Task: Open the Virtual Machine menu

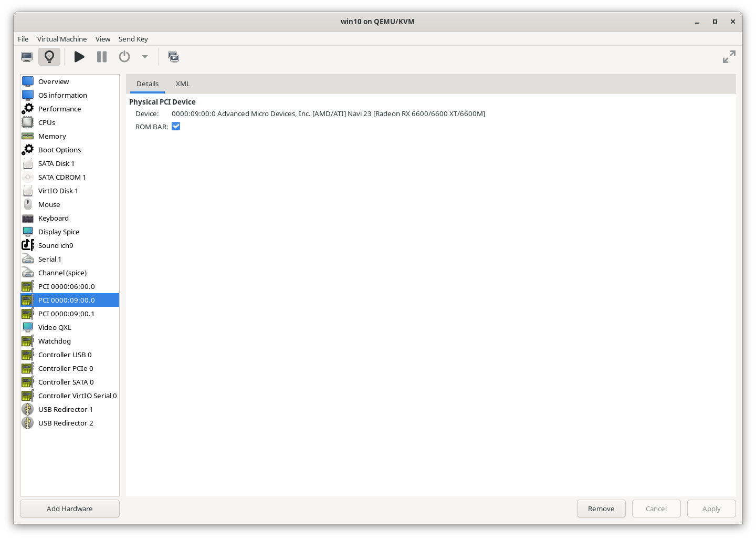Action: coord(62,39)
